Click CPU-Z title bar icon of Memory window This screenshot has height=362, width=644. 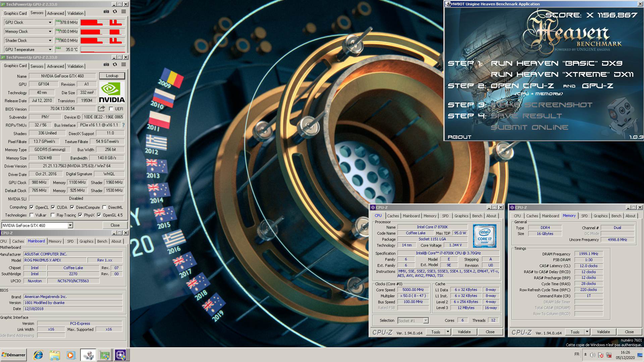click(512, 207)
